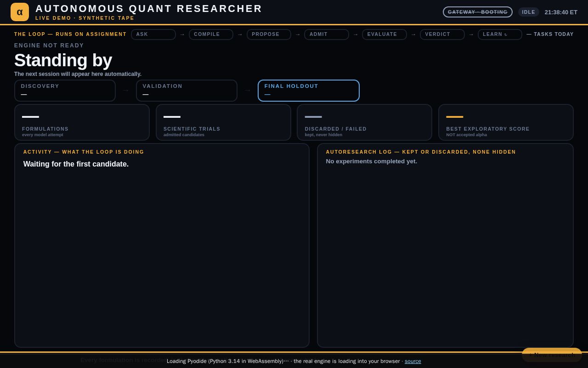Click 'ENGINE NOT READY' status text
The width and height of the screenshot is (588, 368).
49,46
